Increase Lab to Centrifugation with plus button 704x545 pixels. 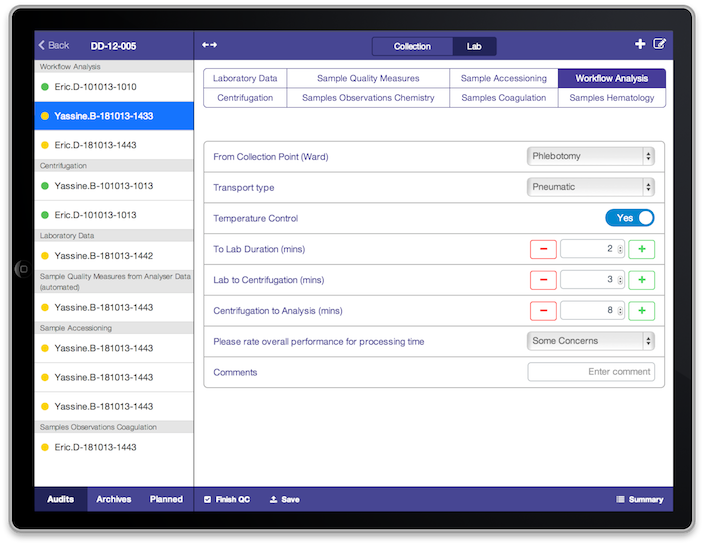641,280
